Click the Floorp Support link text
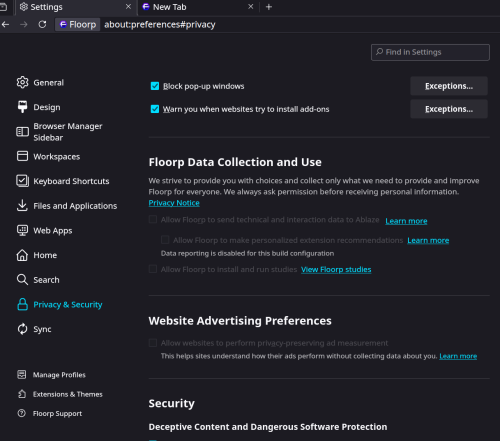Viewport: 500px width, 441px height. pos(57,413)
